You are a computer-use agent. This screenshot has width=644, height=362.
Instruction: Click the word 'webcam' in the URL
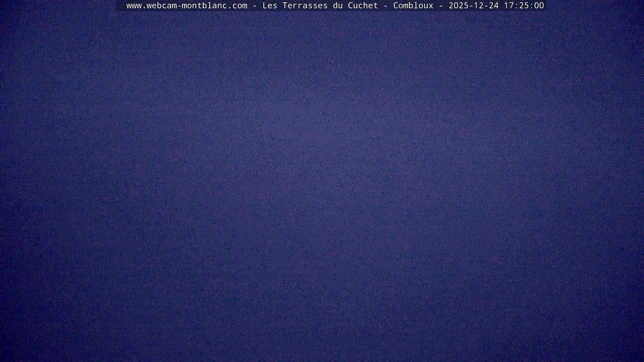coord(162,6)
